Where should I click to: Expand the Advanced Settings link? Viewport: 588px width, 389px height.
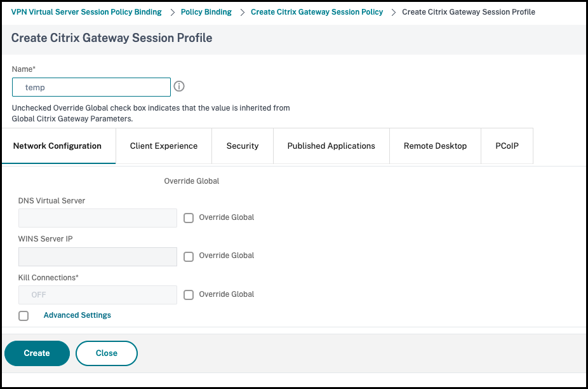tap(77, 315)
